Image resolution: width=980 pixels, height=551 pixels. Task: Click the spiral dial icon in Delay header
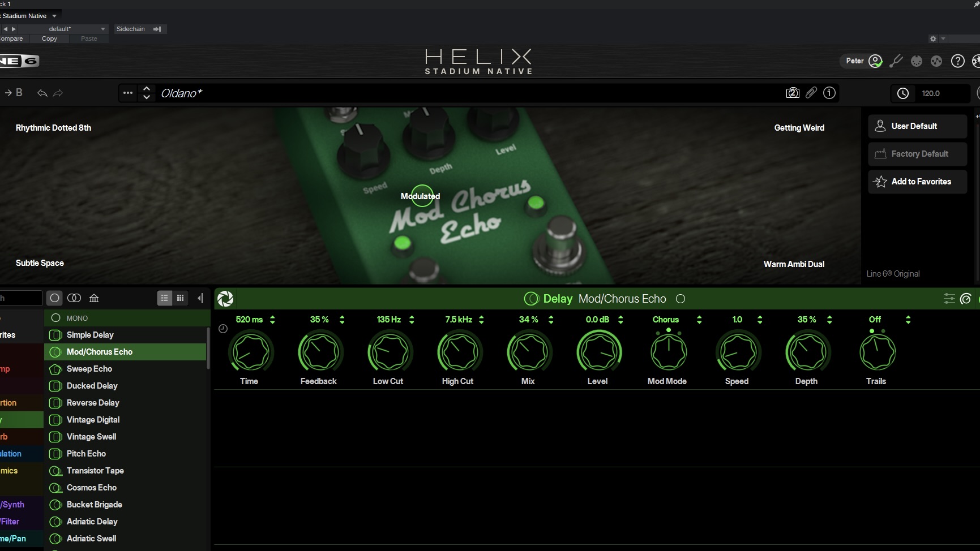(x=966, y=299)
